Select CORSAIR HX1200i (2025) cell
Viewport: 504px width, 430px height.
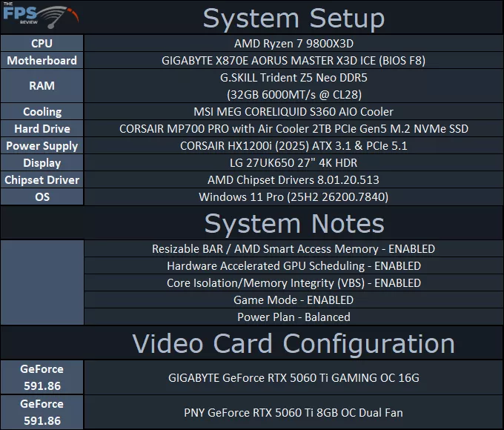pos(294,146)
